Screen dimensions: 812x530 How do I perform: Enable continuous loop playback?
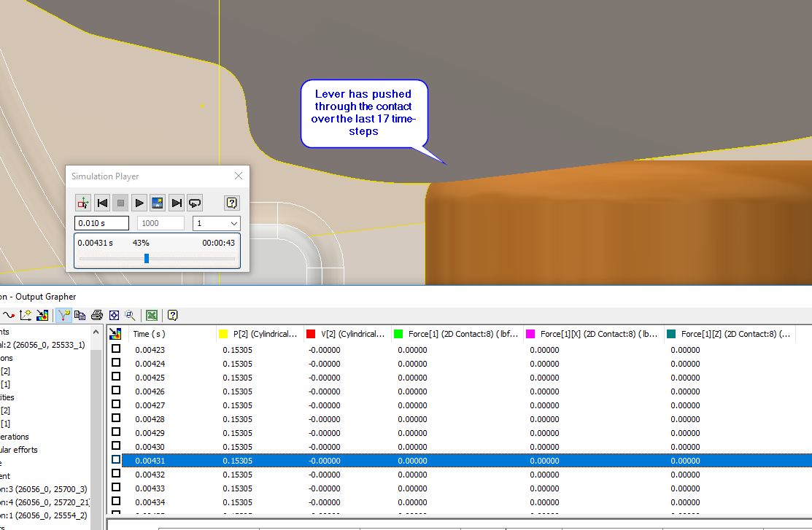pyautogui.click(x=194, y=203)
